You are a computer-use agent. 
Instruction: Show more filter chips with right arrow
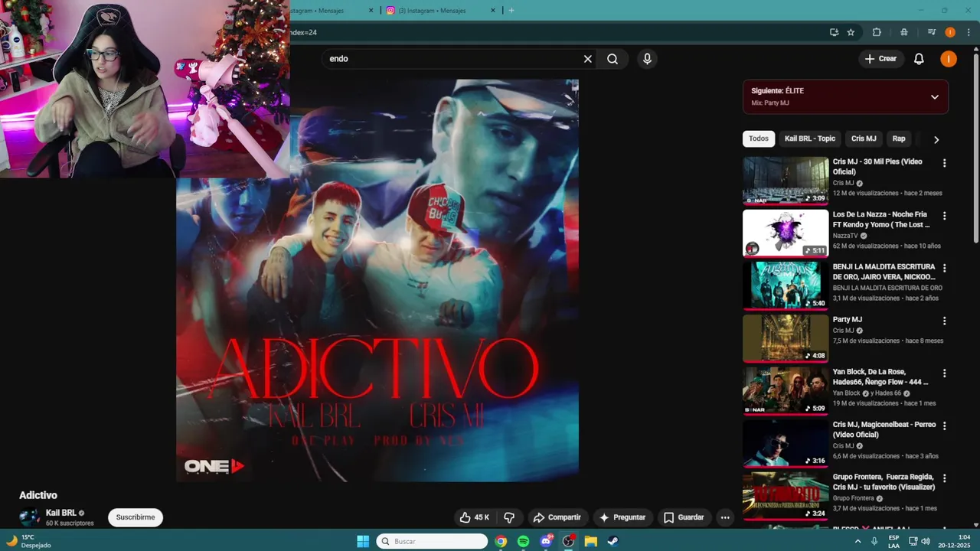[x=936, y=139]
